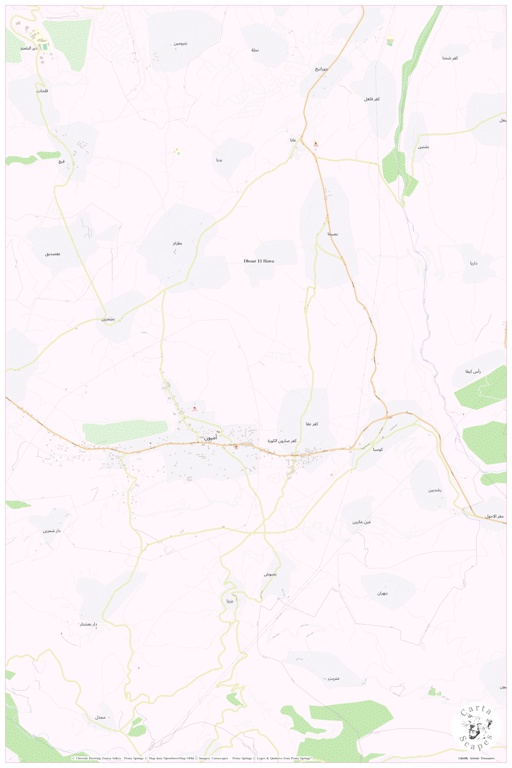Click the كفر صارون الكورة label
The height and width of the screenshot is (768, 512).
pos(282,441)
